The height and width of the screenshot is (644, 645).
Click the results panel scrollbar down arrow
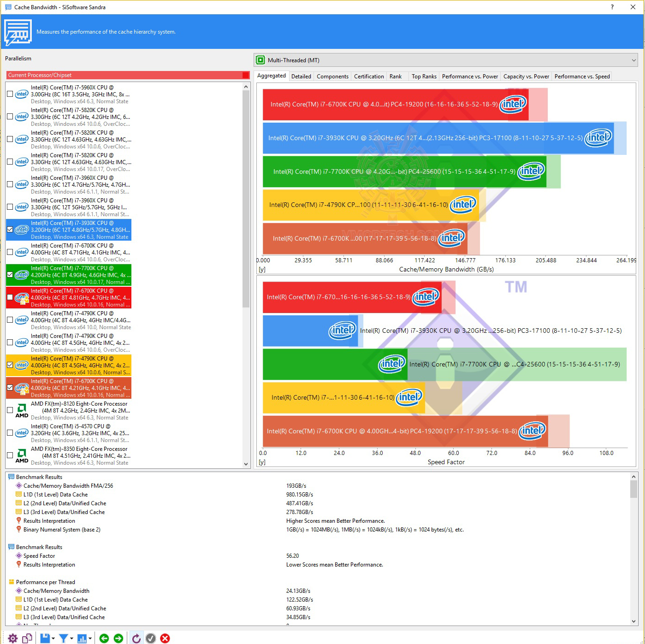[634, 621]
